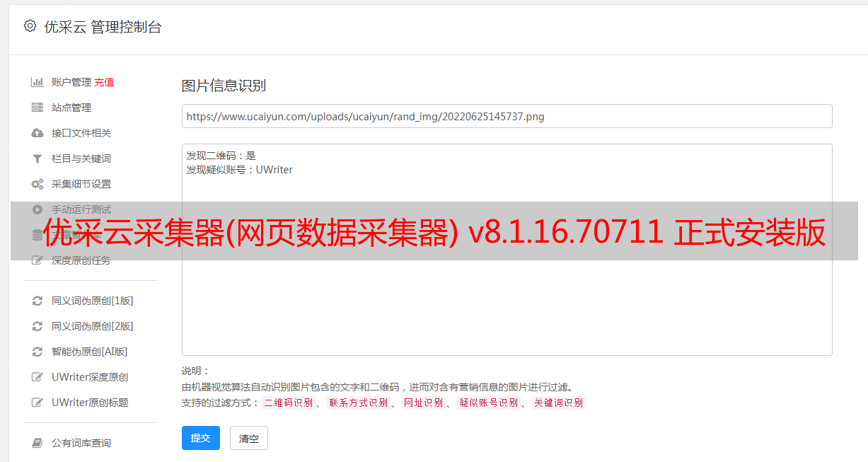Click the 二维码识别 tag
The image size is (868, 462).
click(x=288, y=403)
